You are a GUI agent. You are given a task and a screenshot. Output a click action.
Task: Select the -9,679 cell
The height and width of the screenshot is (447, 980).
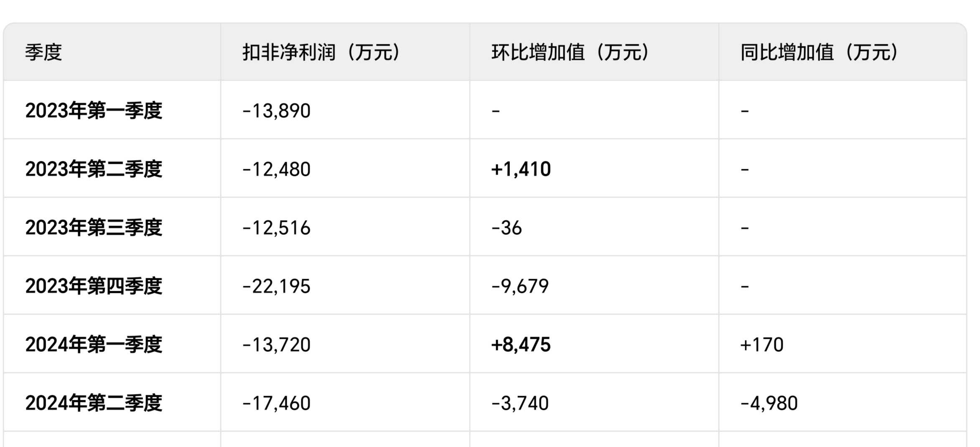(x=520, y=286)
